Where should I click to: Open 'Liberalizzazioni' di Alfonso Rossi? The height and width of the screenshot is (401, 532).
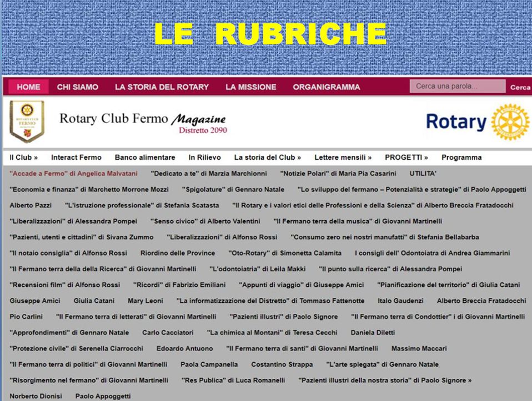[222, 237]
